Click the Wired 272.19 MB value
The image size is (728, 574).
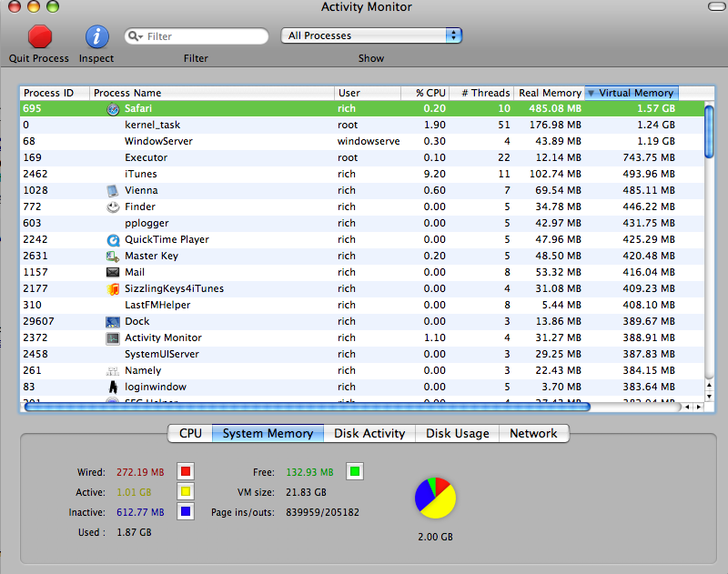click(x=140, y=472)
